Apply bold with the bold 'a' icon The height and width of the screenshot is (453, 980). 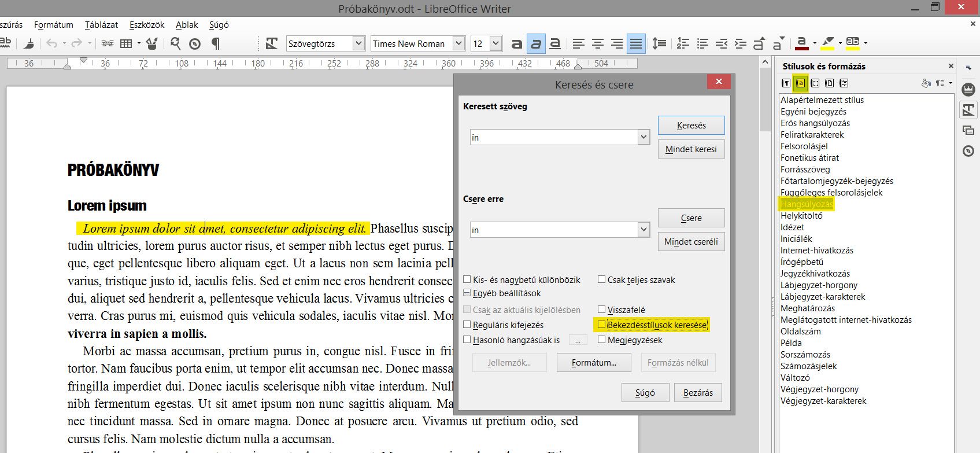click(517, 43)
